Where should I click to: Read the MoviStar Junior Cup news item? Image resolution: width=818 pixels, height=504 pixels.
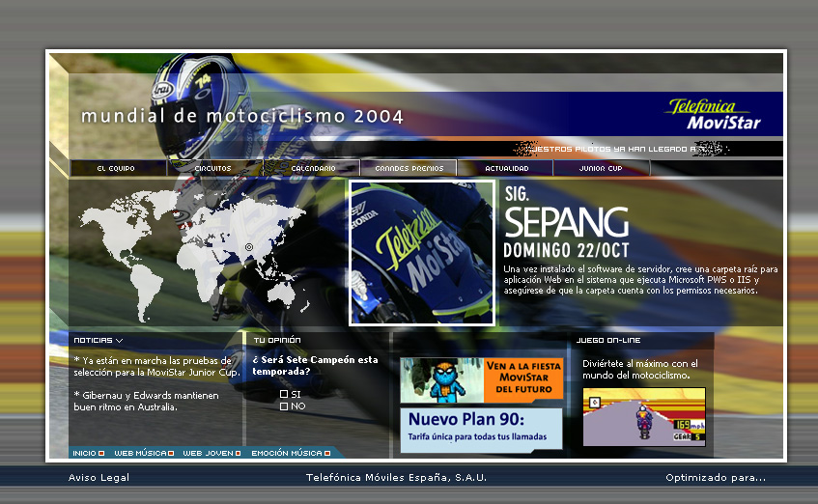[156, 366]
